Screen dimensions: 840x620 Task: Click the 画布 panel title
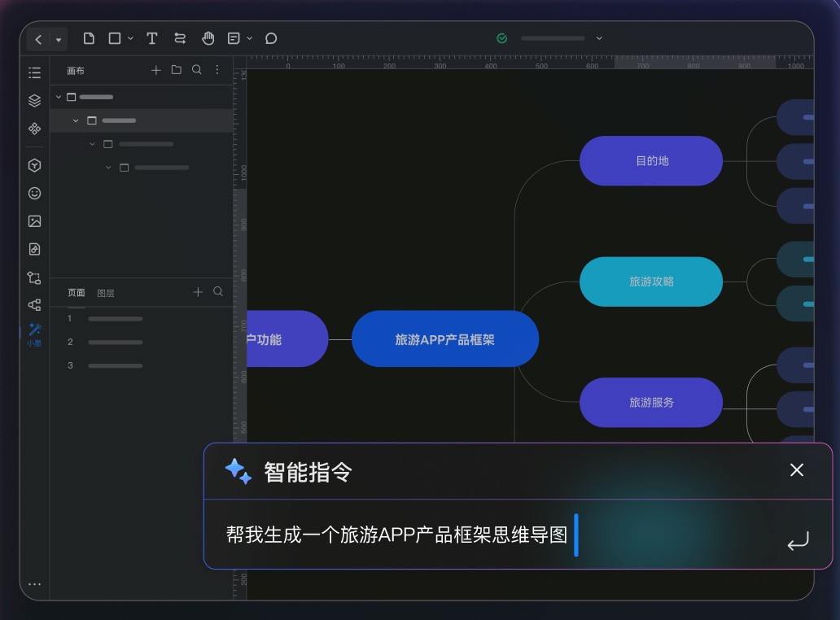pos(76,71)
